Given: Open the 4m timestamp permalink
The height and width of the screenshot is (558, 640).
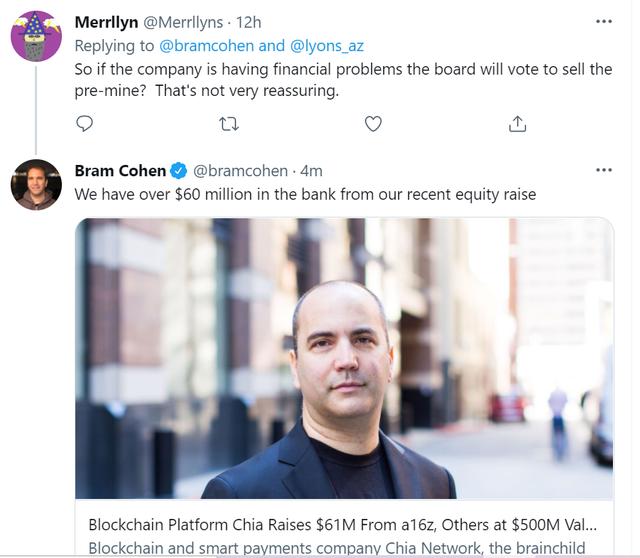Looking at the screenshot, I should pos(311,171).
